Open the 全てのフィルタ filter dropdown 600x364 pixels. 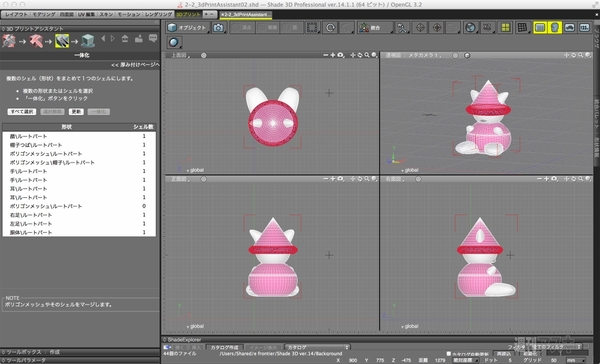[557, 347]
